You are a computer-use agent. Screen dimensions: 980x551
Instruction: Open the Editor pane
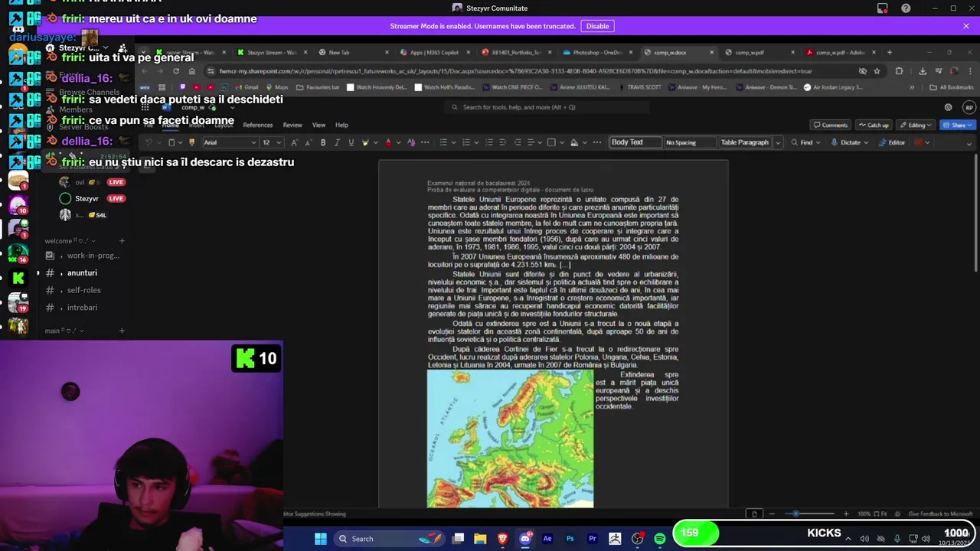click(x=892, y=142)
